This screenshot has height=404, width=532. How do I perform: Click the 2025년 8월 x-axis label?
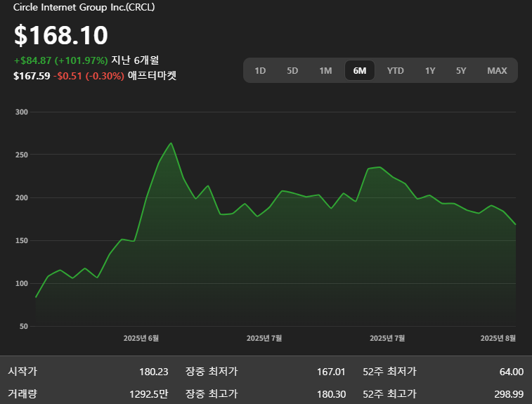coord(498,338)
